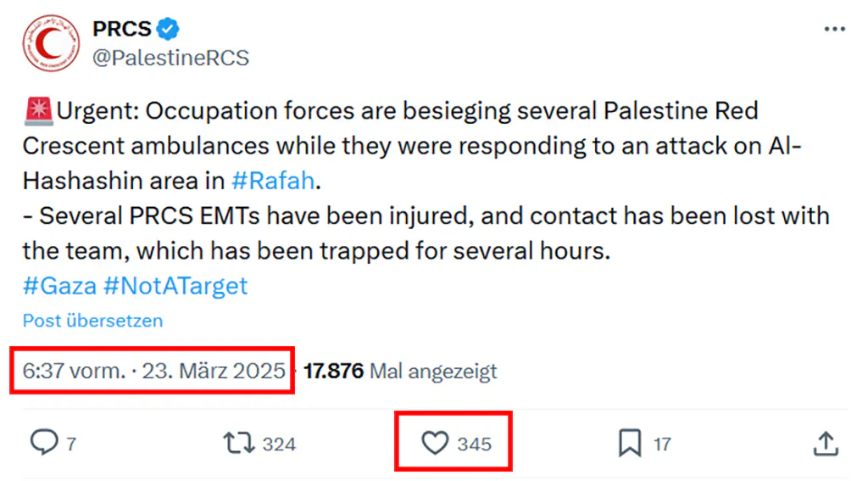Click the reply speech bubble icon
868x481 pixels.
(x=43, y=443)
